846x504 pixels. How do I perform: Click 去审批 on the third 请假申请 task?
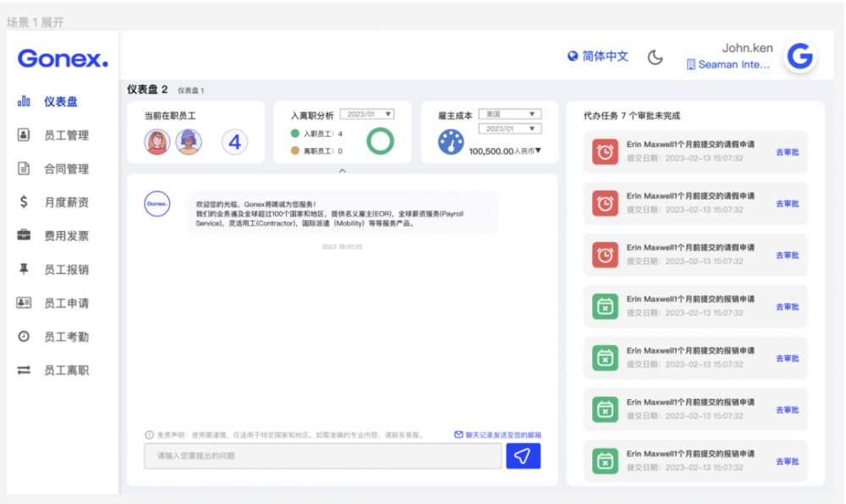(787, 255)
